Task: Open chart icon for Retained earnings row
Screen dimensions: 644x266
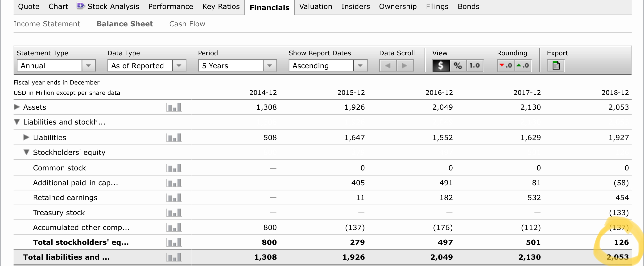Action: click(174, 198)
